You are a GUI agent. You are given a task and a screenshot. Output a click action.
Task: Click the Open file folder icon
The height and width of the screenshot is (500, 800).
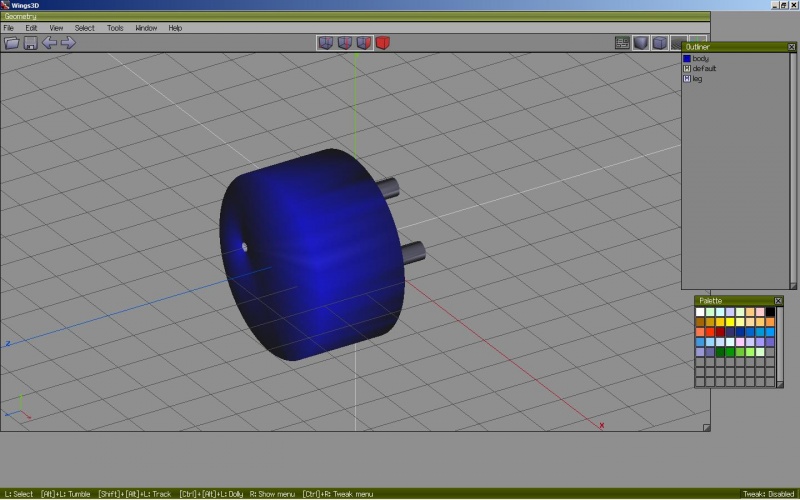(x=12, y=43)
